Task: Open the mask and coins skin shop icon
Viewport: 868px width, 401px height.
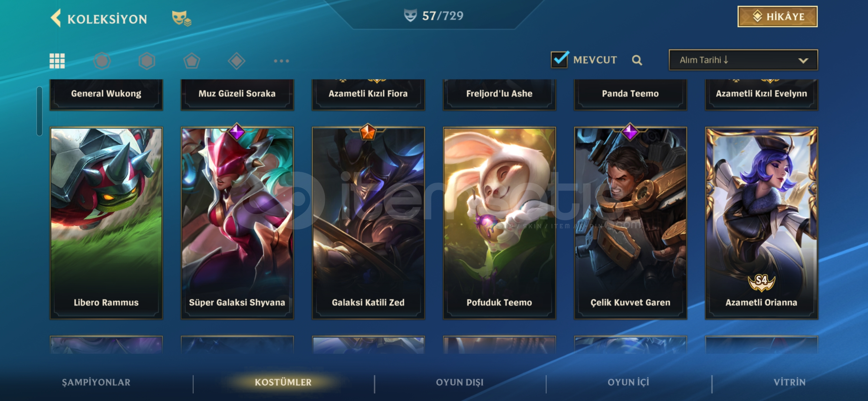Action: (181, 18)
